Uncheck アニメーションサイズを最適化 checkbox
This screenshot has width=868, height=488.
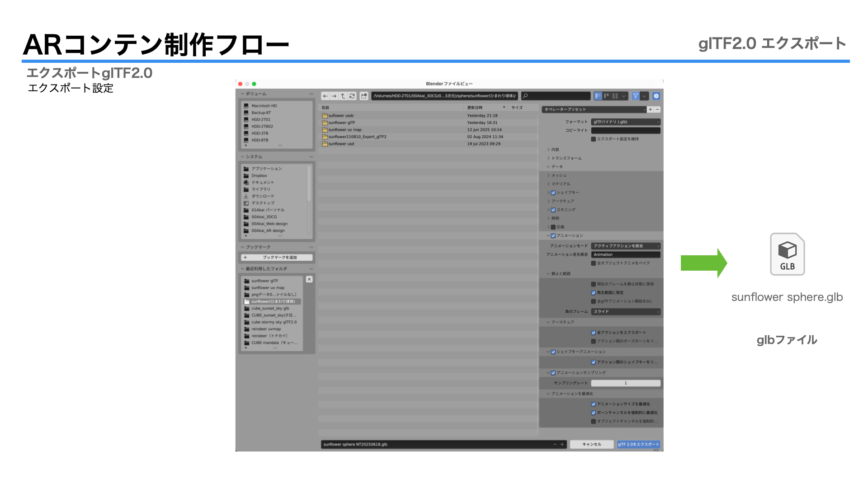tap(594, 404)
